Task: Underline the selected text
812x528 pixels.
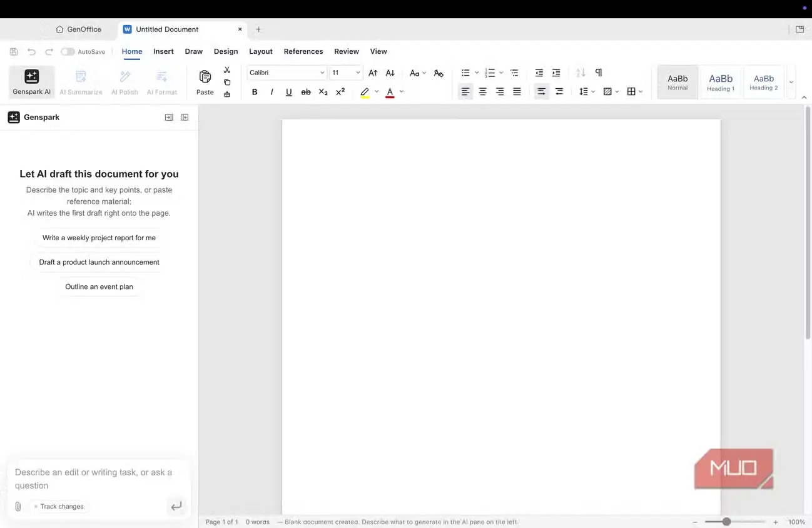Action: pyautogui.click(x=288, y=92)
